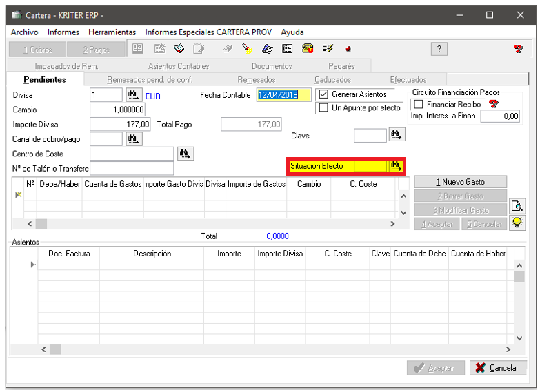Open Informes Especiales CARTERA PROV menu

click(x=208, y=32)
